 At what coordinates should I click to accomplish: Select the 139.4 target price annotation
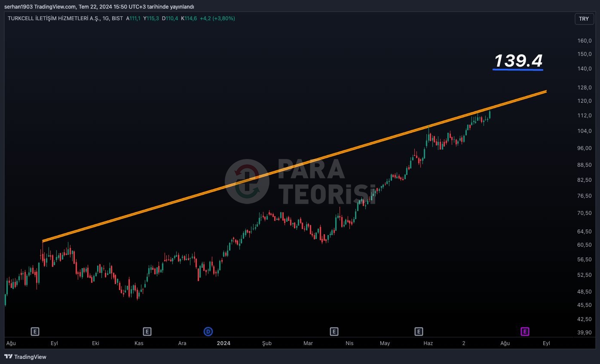pyautogui.click(x=518, y=61)
